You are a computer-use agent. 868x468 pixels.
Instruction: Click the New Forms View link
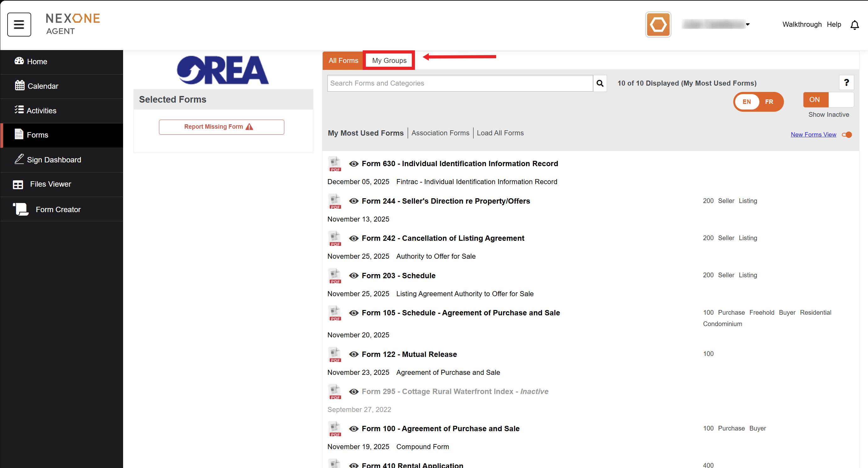coord(813,135)
